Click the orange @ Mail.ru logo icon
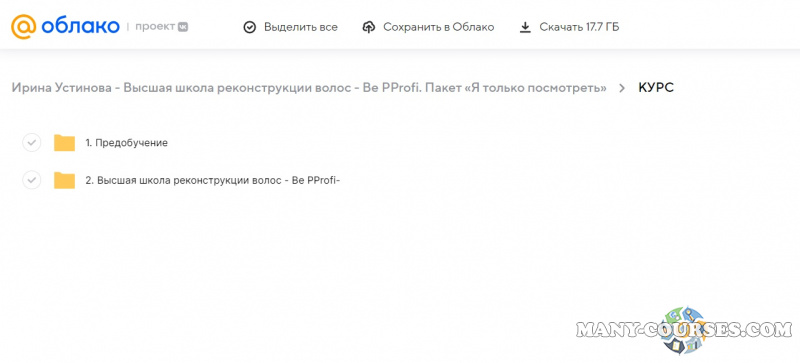Screen dimensions: 800x363 click(x=23, y=27)
